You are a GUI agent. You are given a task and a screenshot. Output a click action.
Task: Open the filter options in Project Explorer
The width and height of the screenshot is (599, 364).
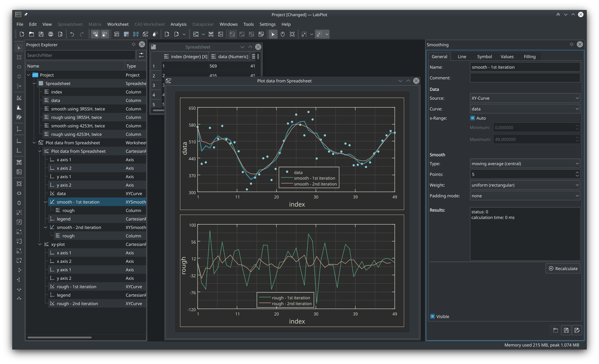point(141,55)
